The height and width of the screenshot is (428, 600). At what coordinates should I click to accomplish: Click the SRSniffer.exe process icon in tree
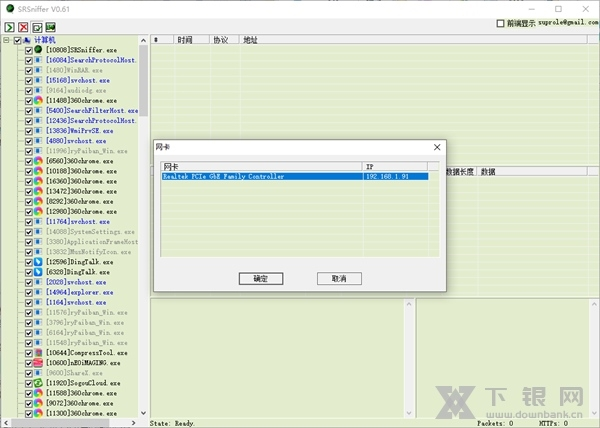[x=39, y=49]
